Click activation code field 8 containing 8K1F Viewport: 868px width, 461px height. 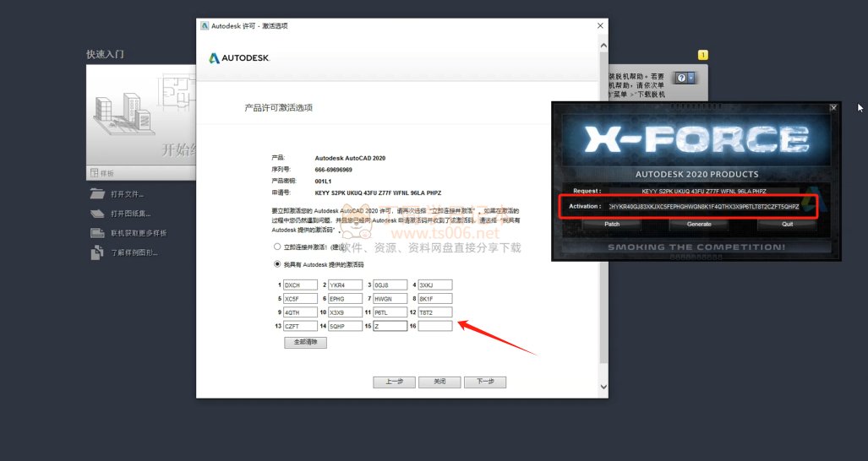(435, 299)
